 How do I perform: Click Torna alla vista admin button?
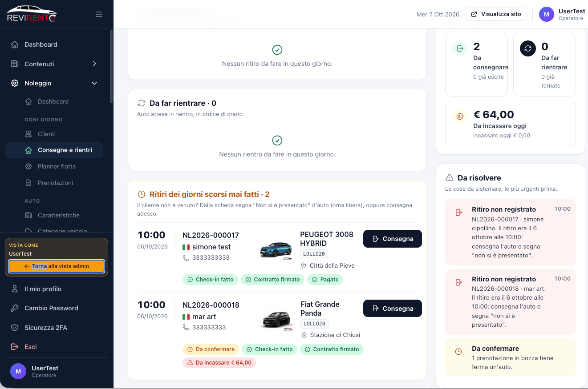(57, 266)
